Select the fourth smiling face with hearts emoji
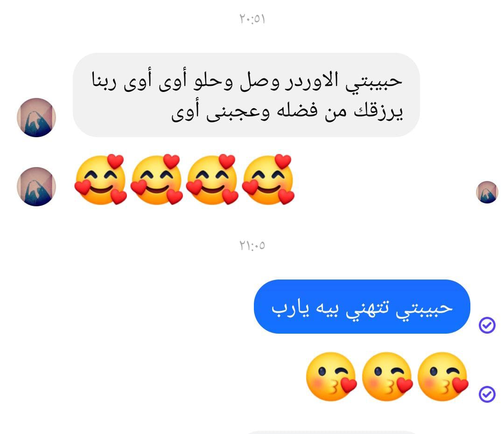The height and width of the screenshot is (434, 504). click(x=268, y=179)
